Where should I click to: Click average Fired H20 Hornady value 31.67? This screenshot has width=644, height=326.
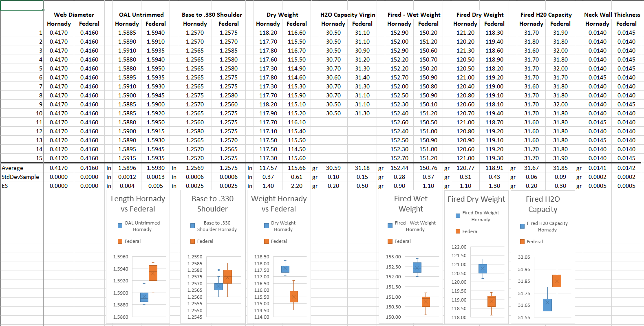[x=531, y=168]
